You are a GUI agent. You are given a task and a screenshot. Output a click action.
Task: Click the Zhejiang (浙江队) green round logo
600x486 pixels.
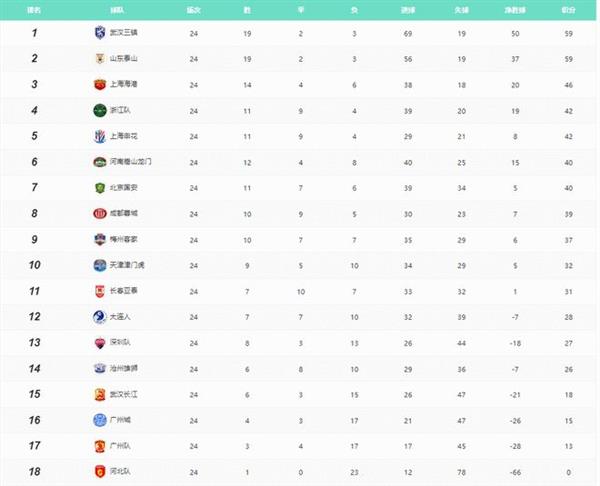(100, 110)
